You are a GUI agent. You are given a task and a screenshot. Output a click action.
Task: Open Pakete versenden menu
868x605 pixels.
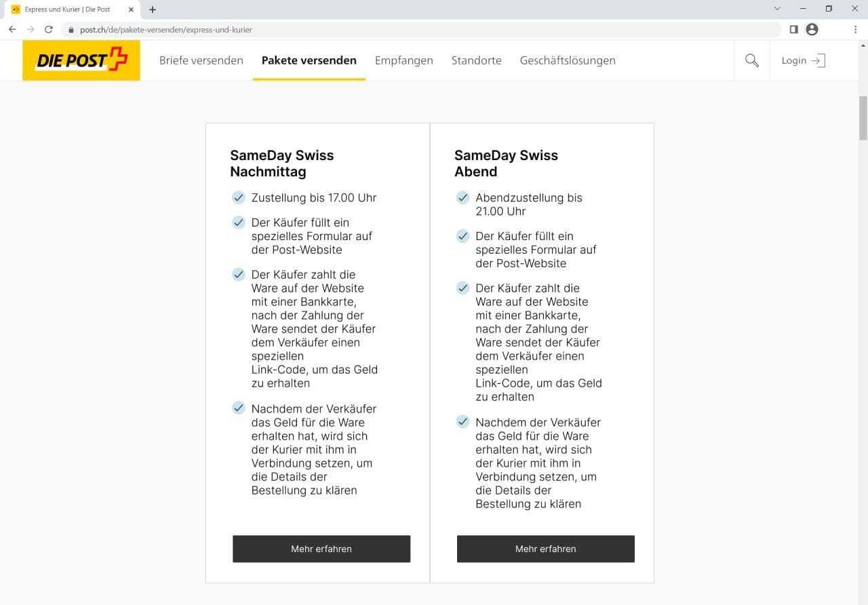click(309, 60)
